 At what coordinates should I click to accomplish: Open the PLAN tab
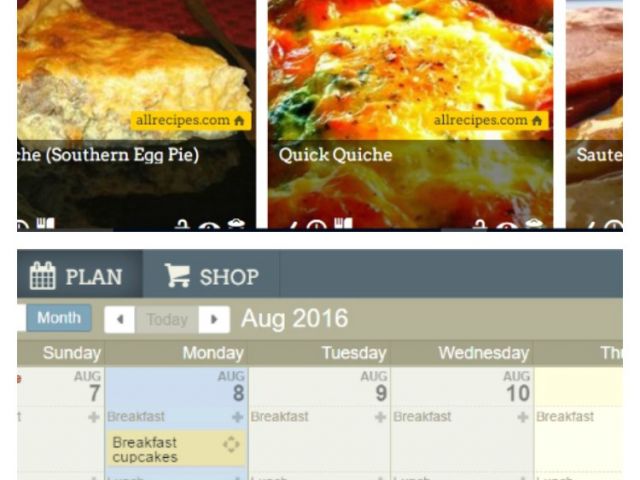(80, 274)
